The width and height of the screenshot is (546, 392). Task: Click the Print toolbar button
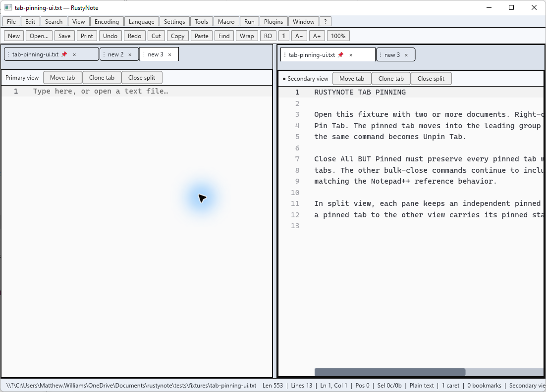click(x=87, y=36)
